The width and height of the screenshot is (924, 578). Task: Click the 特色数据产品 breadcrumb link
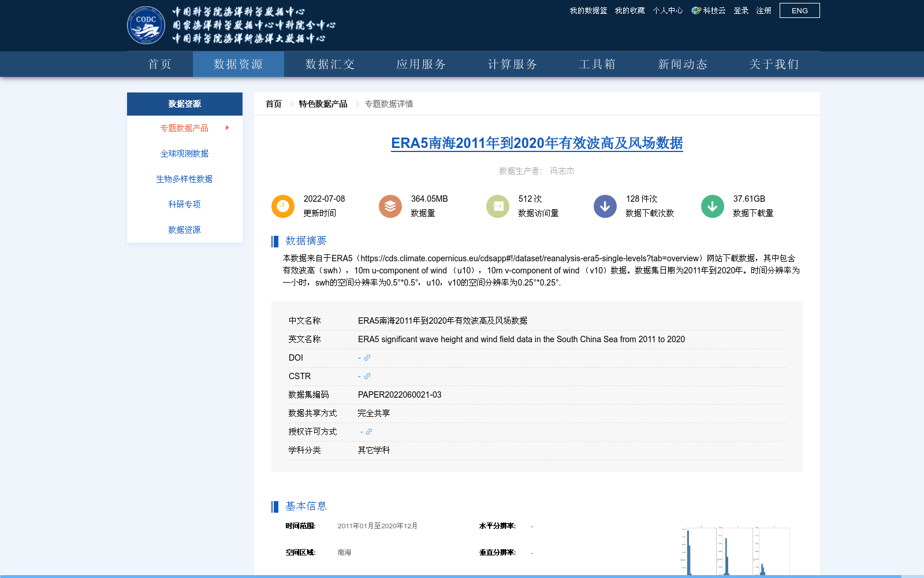point(322,103)
